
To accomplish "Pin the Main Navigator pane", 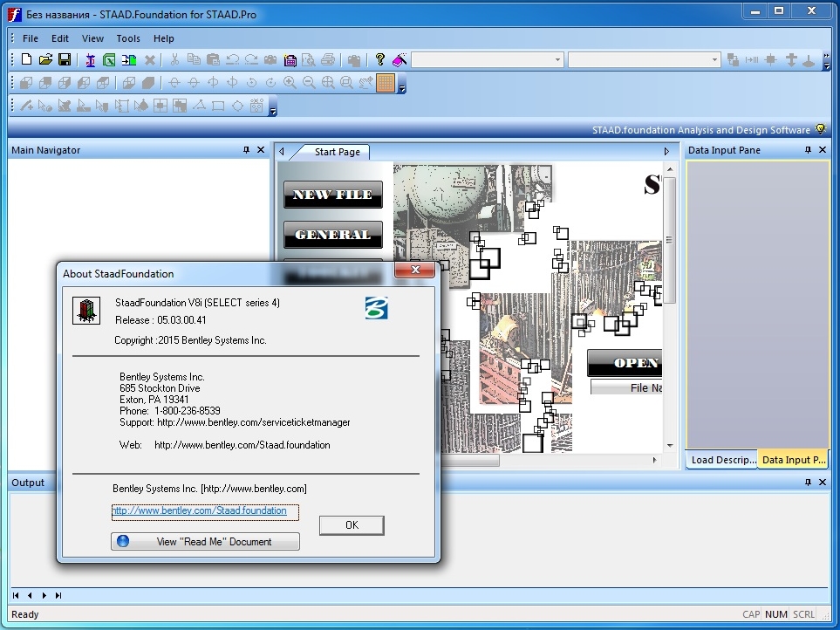I will pos(247,150).
